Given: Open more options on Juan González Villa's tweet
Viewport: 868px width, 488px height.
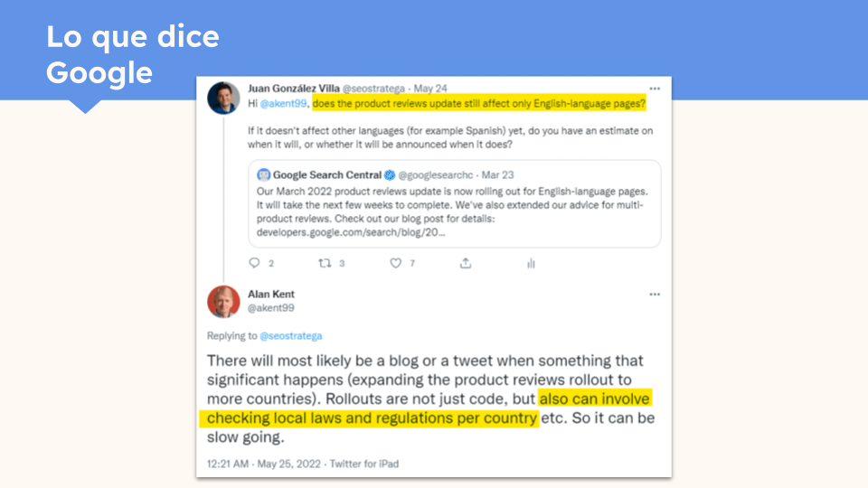Looking at the screenshot, I should click(x=655, y=89).
